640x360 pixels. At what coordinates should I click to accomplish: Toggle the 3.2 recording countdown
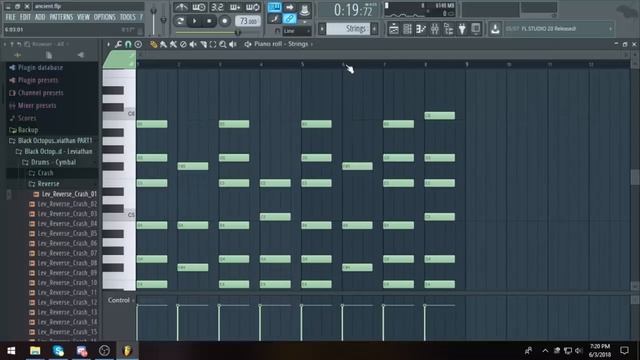pyautogui.click(x=217, y=7)
